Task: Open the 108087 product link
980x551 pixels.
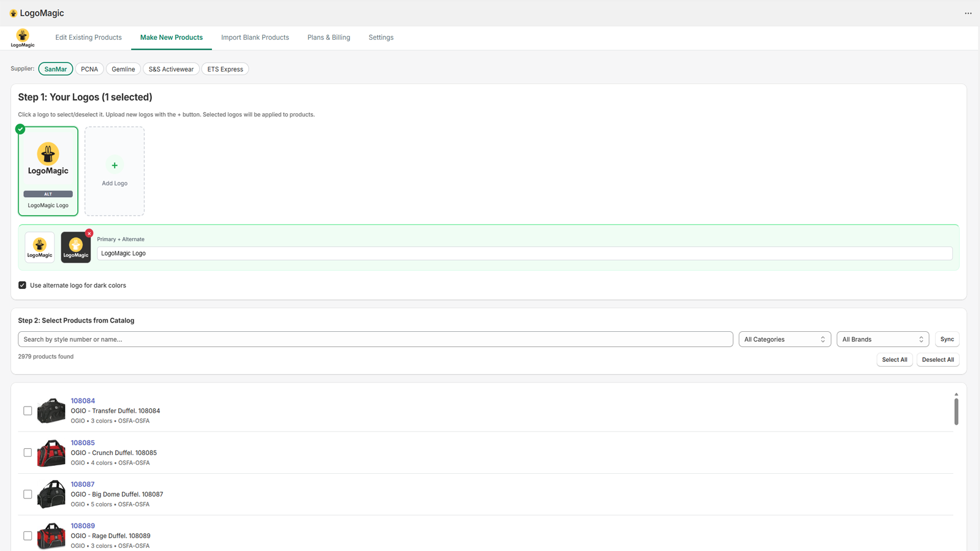Action: [83, 484]
